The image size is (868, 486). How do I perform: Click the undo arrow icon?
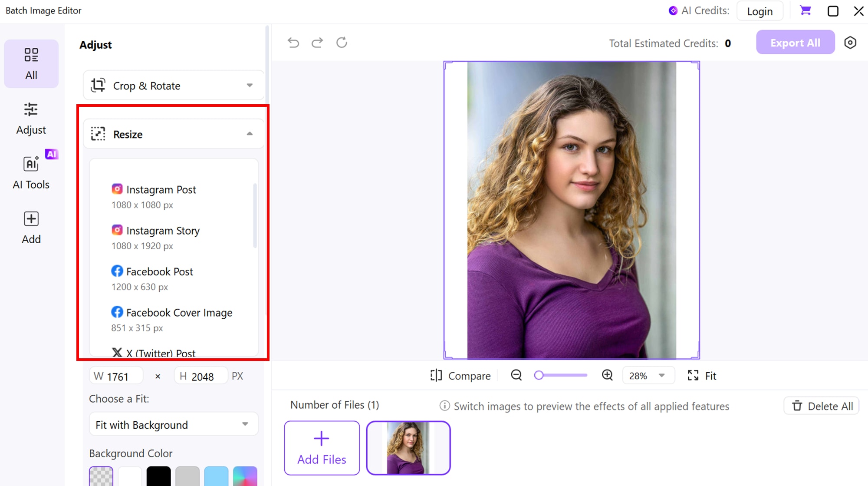click(293, 43)
